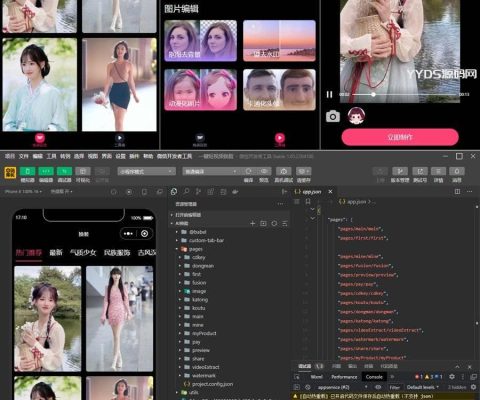This screenshot has height=400, width=480.
Task: Open the watermark folder in file tree
Action: pos(204,375)
